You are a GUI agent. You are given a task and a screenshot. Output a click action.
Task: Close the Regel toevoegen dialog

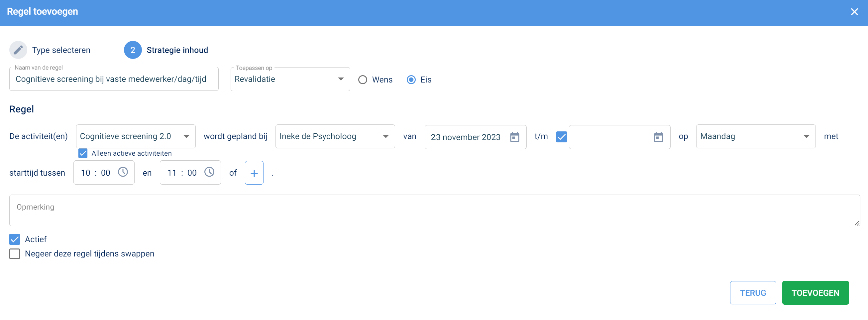(x=854, y=12)
